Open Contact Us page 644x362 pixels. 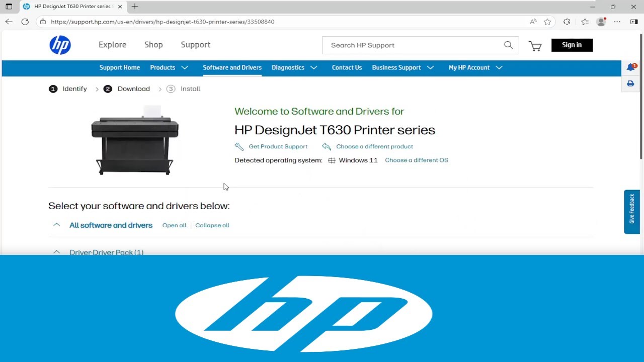[x=347, y=67]
